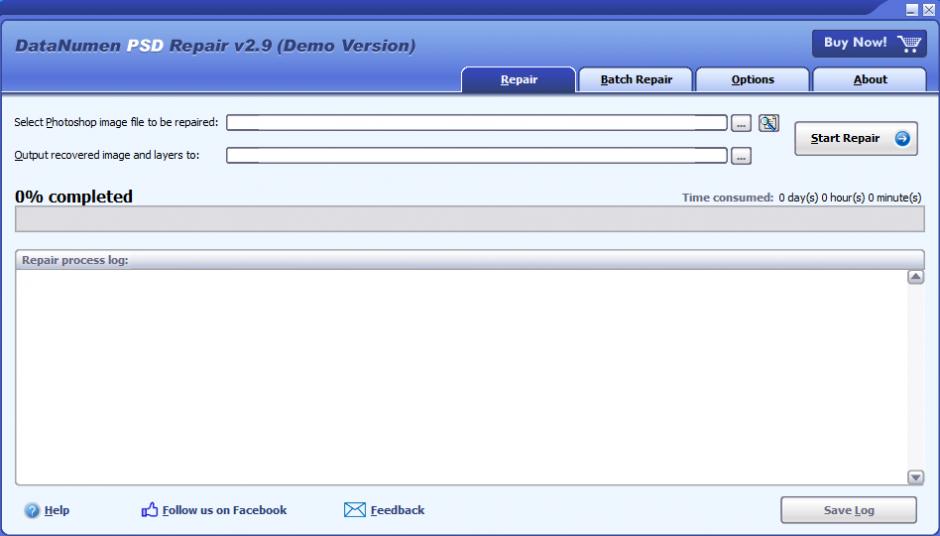The width and height of the screenshot is (940, 536).
Task: Save the repair log
Action: (848, 510)
